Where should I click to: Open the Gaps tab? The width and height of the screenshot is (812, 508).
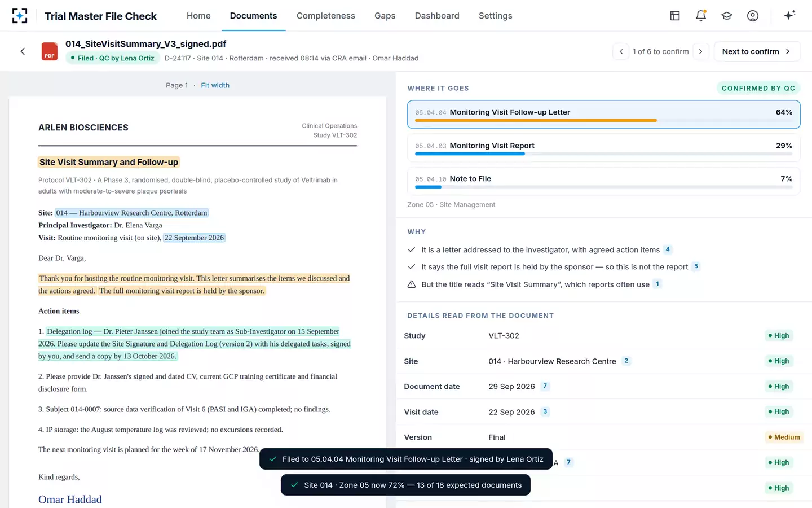pos(385,16)
